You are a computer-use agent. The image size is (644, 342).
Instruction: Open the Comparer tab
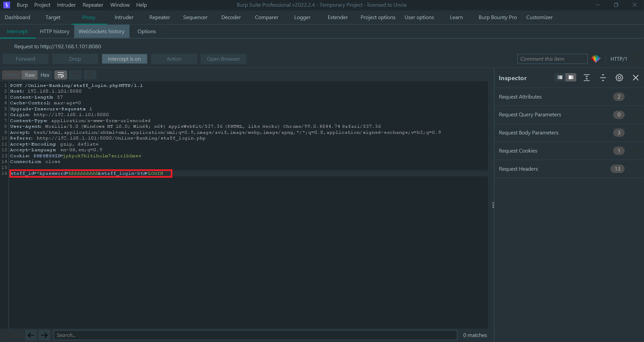click(x=267, y=17)
